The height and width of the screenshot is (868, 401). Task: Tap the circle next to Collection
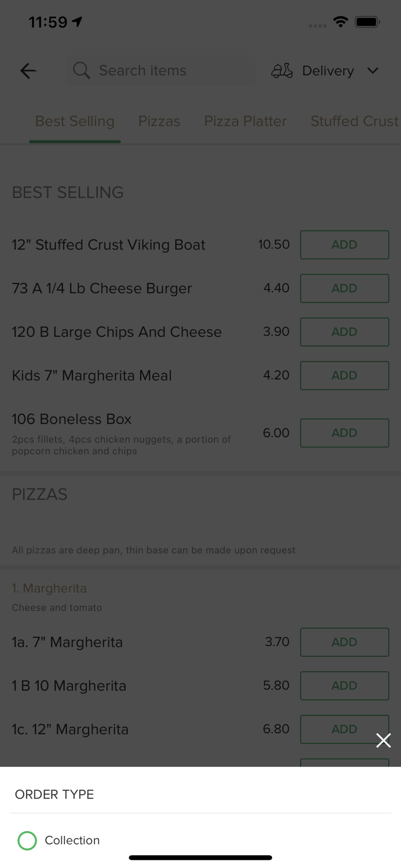click(27, 840)
